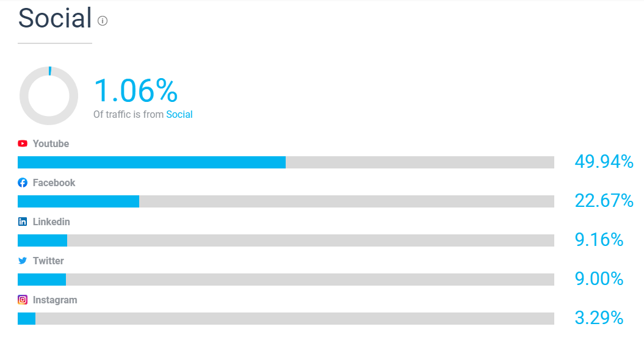This screenshot has width=644, height=343.
Task: Click the Facebook logo icon
Action: coord(23,182)
